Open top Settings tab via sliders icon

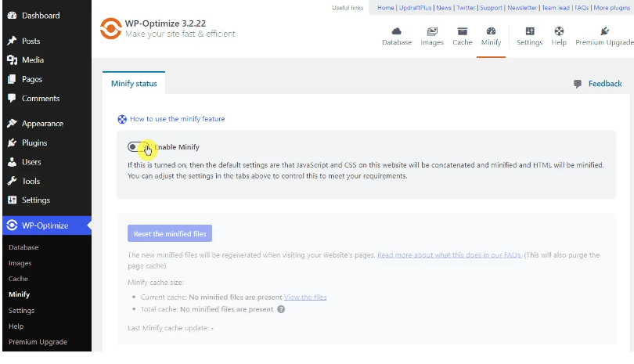[x=530, y=31]
